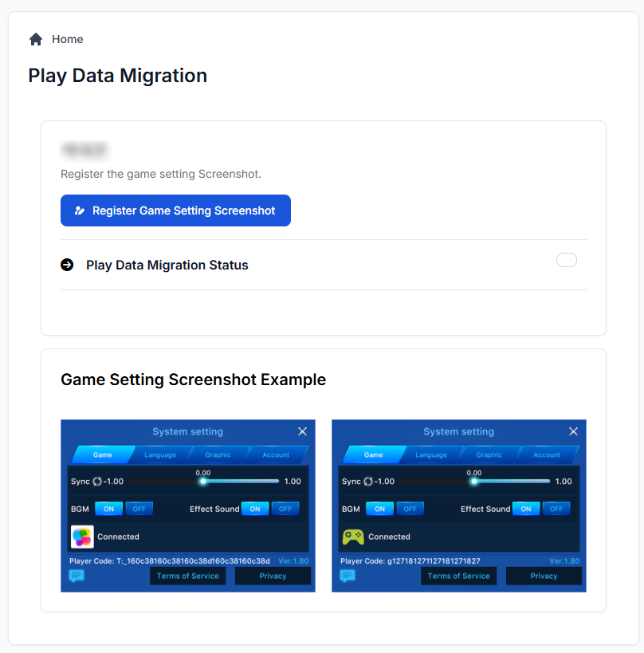The image size is (644, 653).
Task: Expand the Play Data Migration Status section
Action: tap(167, 265)
